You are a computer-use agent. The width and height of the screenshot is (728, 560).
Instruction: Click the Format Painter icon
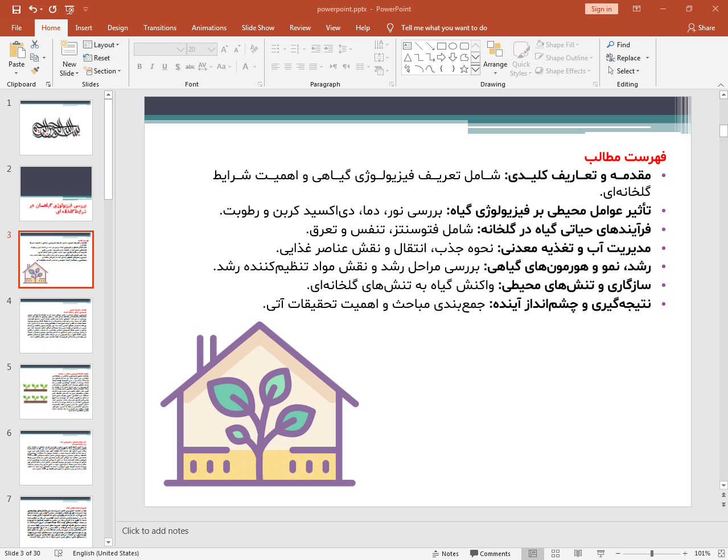click(34, 70)
